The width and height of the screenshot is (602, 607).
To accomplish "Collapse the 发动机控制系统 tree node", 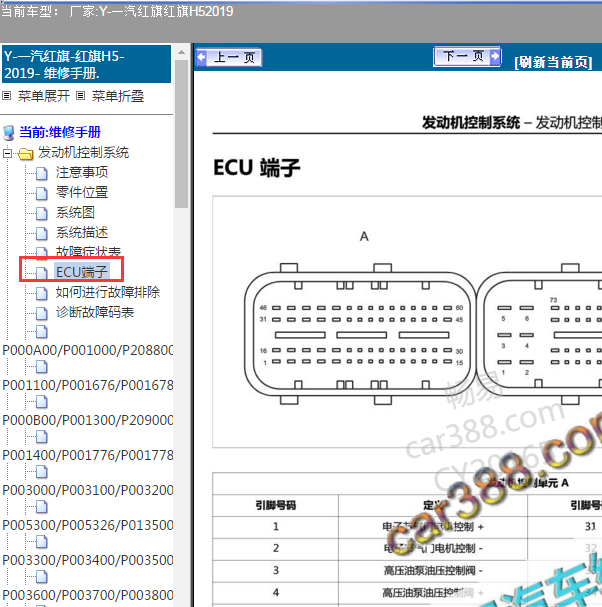I will tap(7, 153).
